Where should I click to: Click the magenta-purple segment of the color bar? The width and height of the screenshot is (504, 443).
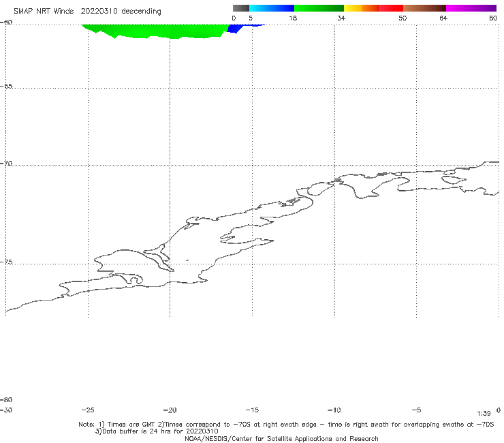click(471, 8)
